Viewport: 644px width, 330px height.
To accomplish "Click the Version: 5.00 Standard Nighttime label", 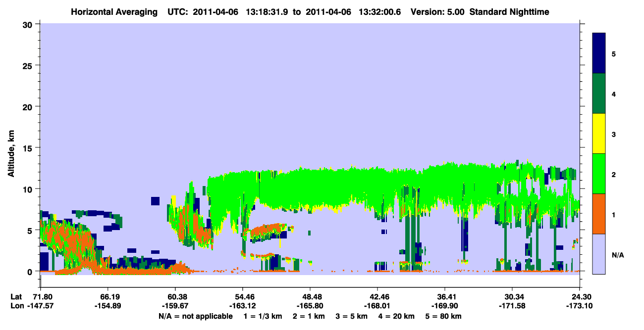I will [480, 11].
